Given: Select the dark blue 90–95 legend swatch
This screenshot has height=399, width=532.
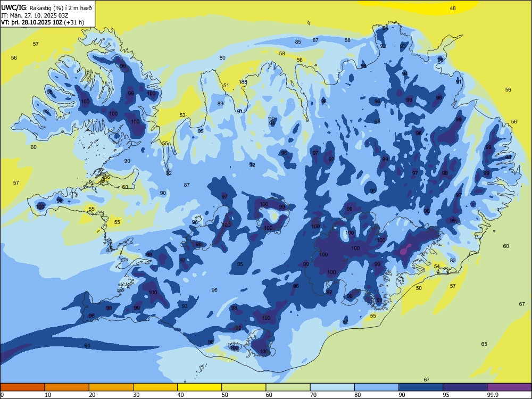Looking at the screenshot, I should [421, 387].
